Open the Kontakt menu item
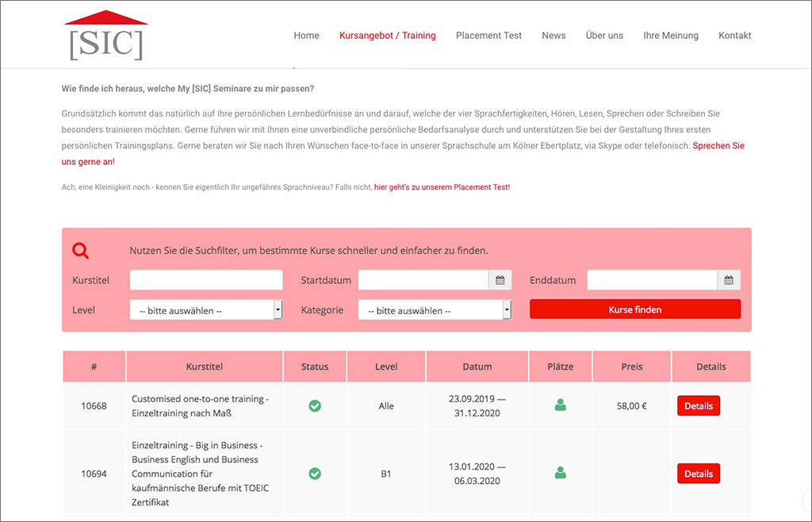This screenshot has height=522, width=812. [735, 35]
